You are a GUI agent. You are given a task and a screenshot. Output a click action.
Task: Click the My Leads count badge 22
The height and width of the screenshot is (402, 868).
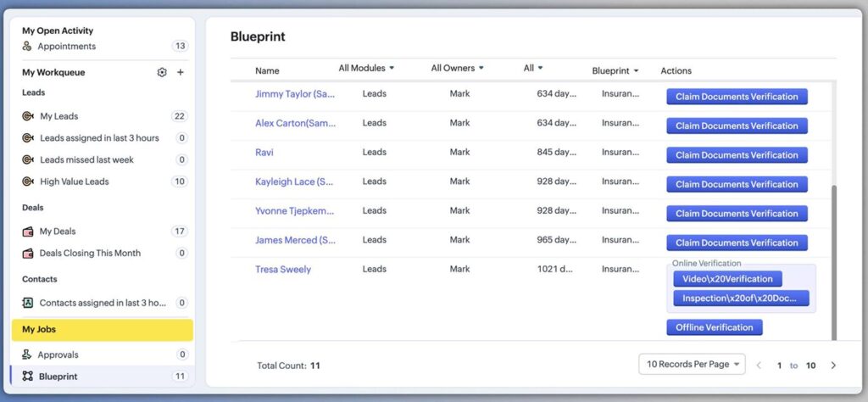click(180, 116)
